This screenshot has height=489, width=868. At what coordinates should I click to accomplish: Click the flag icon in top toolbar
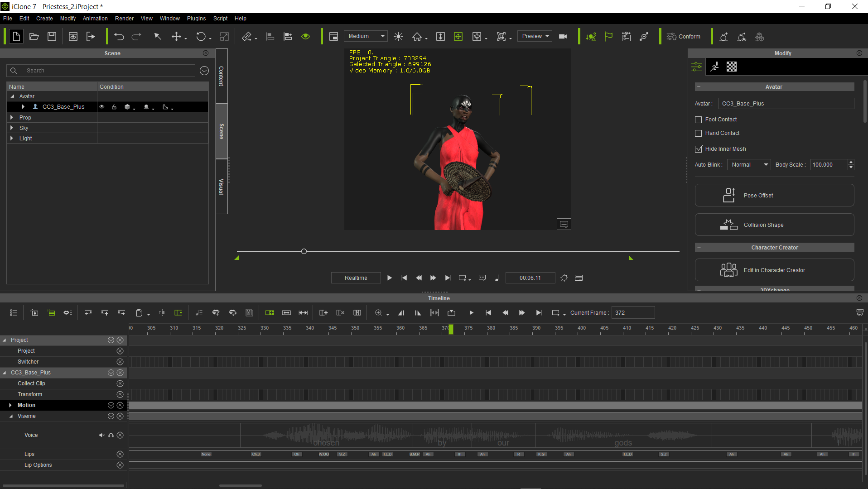point(608,37)
